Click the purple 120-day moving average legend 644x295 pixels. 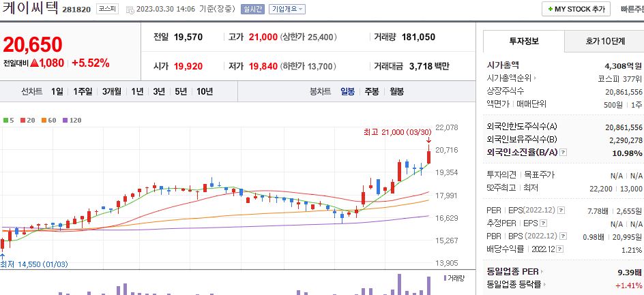tap(72, 120)
